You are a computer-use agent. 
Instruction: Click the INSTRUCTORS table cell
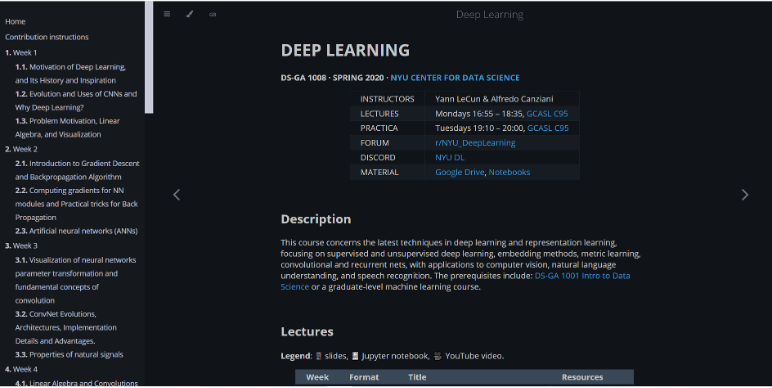point(387,99)
